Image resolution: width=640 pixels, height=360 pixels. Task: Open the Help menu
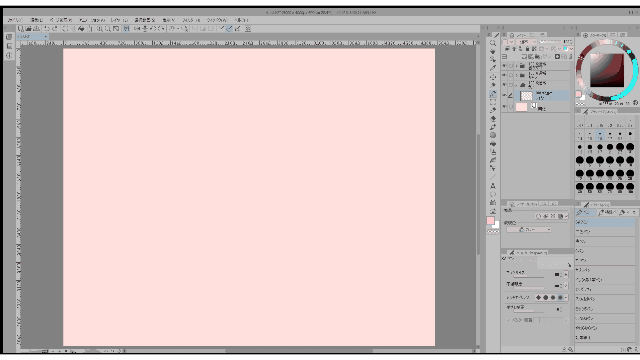coord(241,20)
